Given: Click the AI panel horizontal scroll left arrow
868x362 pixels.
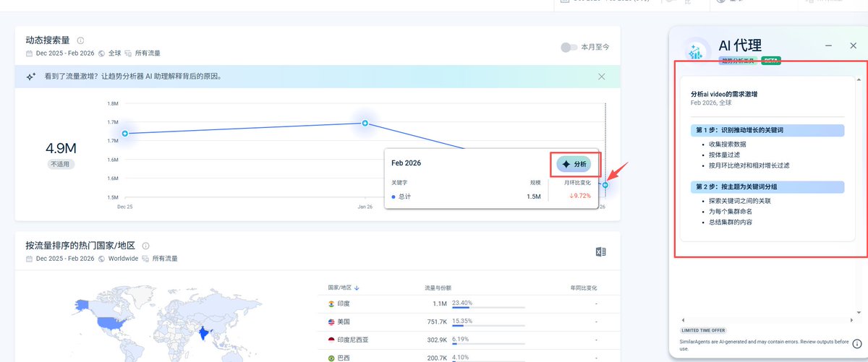Looking at the screenshot, I should pos(683,319).
